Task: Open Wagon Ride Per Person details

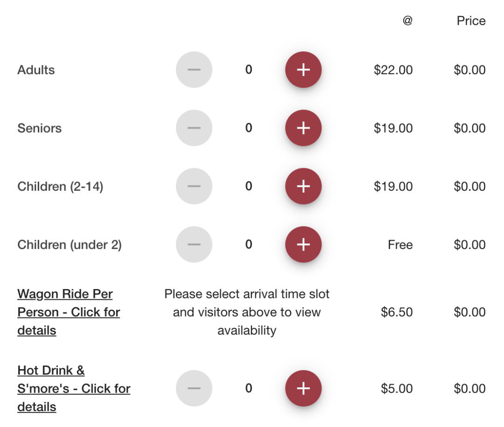Action: point(69,312)
